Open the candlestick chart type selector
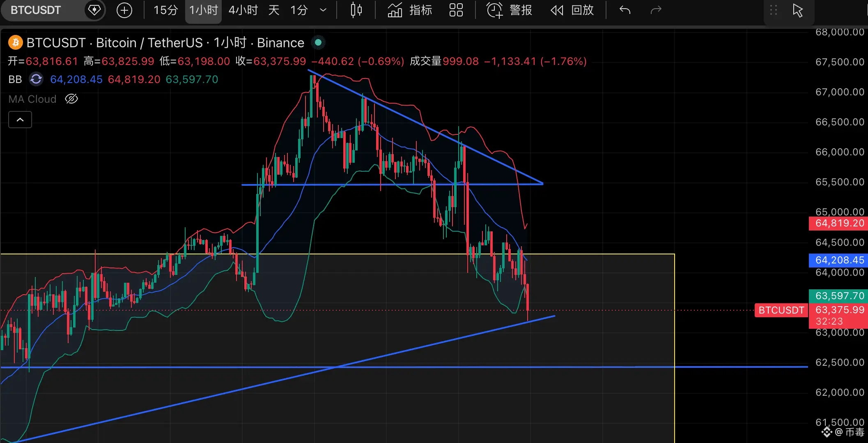Screen dimensions: 868x443 (356, 10)
